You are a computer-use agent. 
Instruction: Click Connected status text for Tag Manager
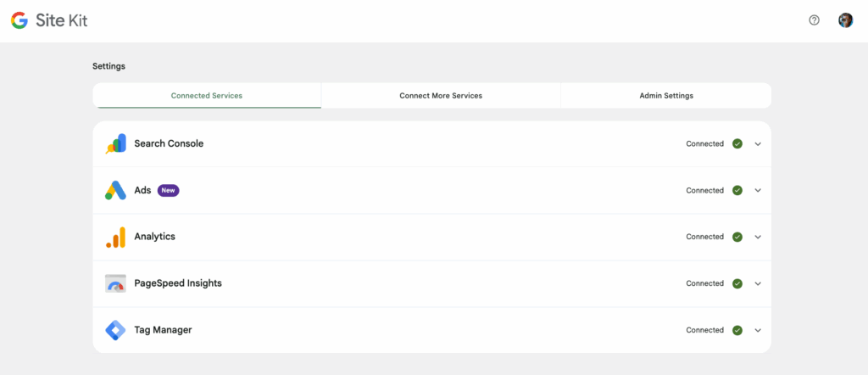coord(704,330)
